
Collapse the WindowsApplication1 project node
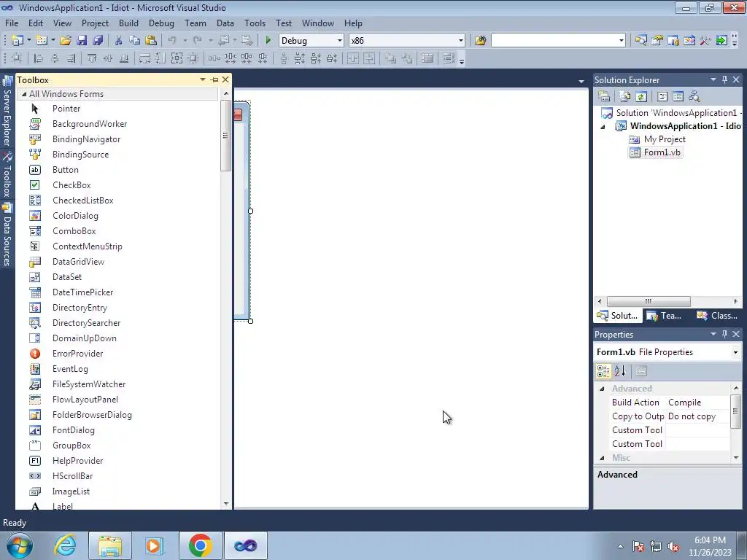[603, 127]
